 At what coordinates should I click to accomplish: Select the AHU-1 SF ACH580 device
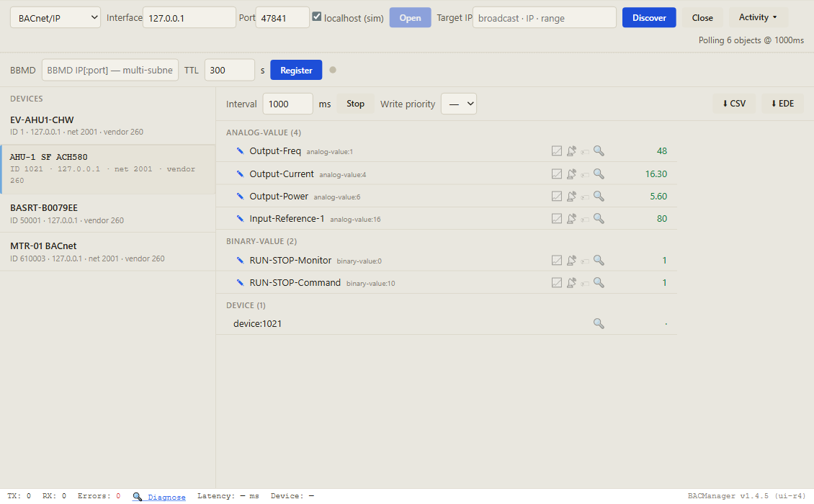tap(107, 169)
